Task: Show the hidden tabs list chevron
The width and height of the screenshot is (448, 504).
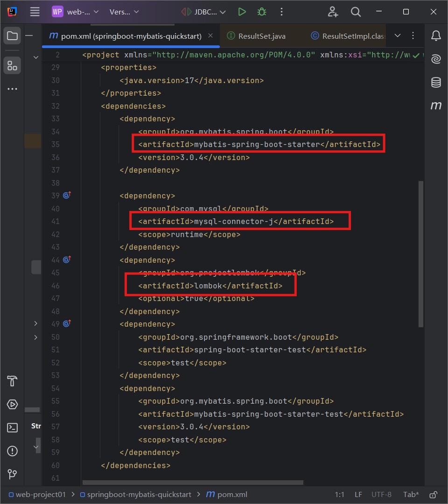Action: click(398, 35)
